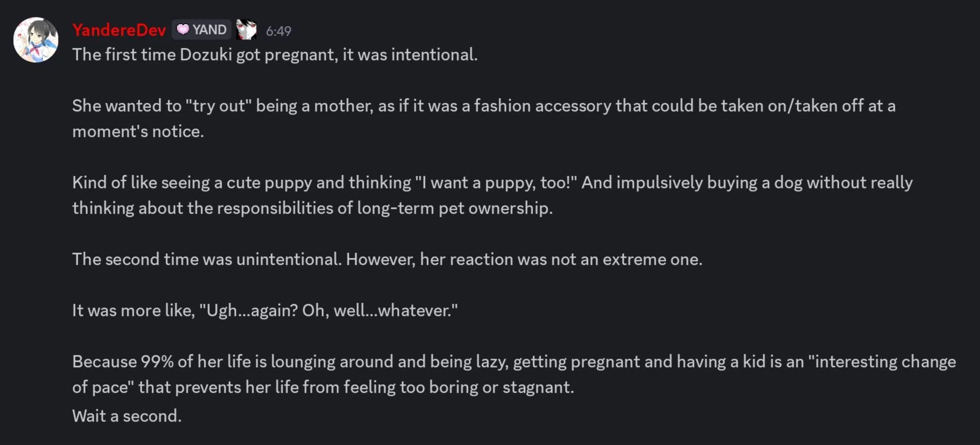This screenshot has height=445, width=980.
Task: Click the quoted phrase "interesting change"
Action: (x=882, y=362)
